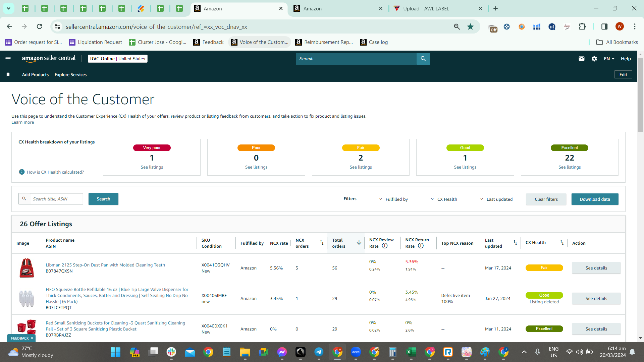Open the mail messages icon
Viewport: 644px width, 362px height.
pos(582,59)
